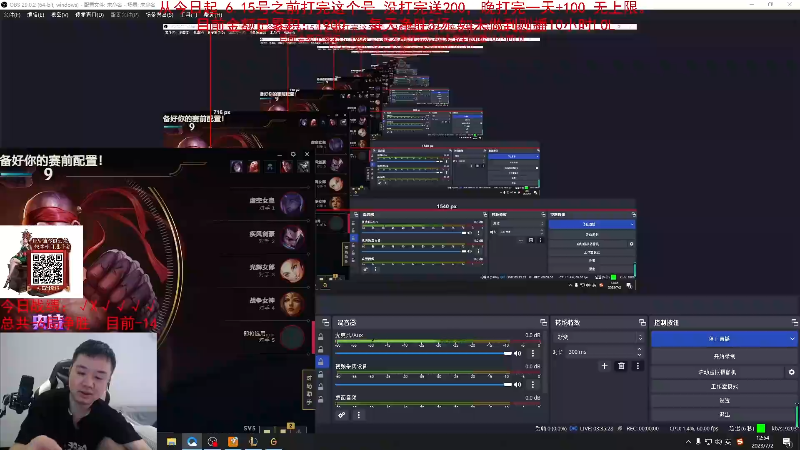Open transition properties three-dot menu
The height and width of the screenshot is (450, 800).
coord(637,366)
